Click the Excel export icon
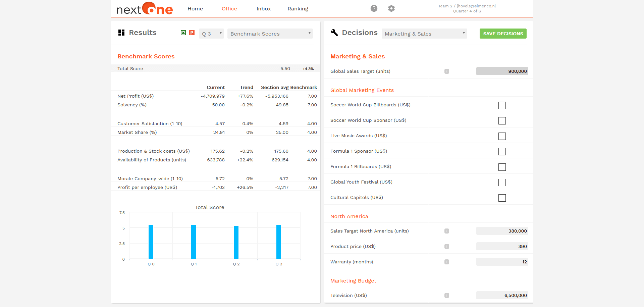Viewport: 644px width, 307px height. (183, 33)
